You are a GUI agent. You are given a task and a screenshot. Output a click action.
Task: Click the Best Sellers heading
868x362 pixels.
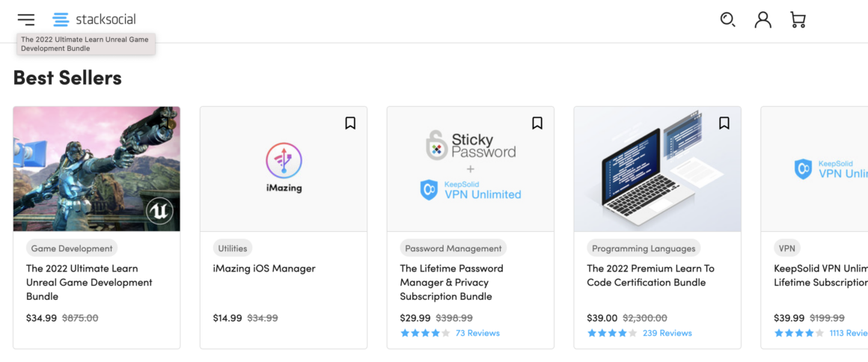[x=67, y=78]
